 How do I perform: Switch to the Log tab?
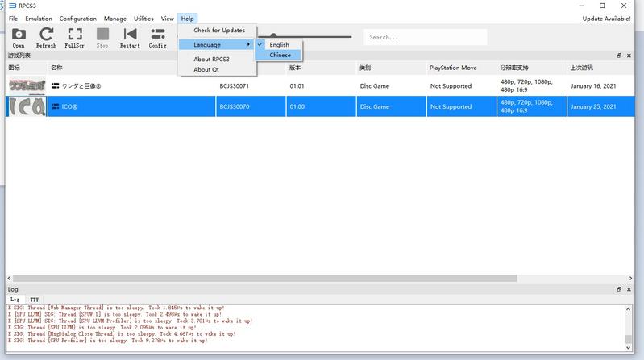click(x=15, y=300)
